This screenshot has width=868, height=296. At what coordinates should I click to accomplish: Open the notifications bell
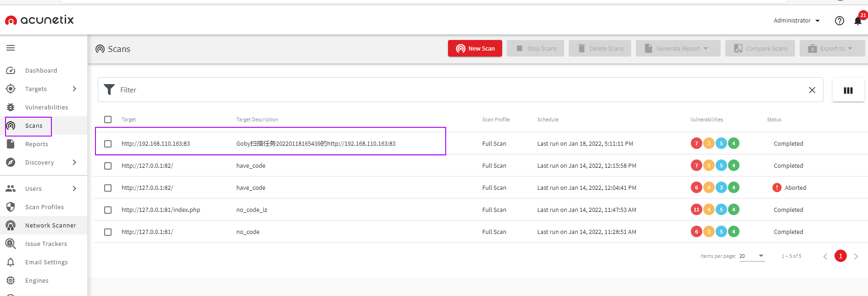(858, 21)
